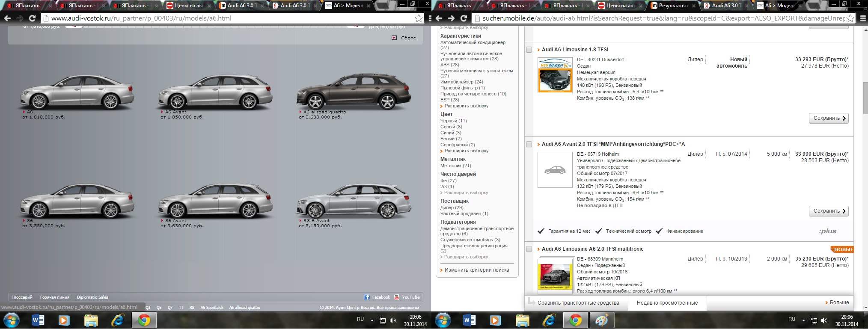868x332 pixels.
Task: Click Сохранить for the Avant 2.0 TFSI listing
Action: click(x=829, y=211)
